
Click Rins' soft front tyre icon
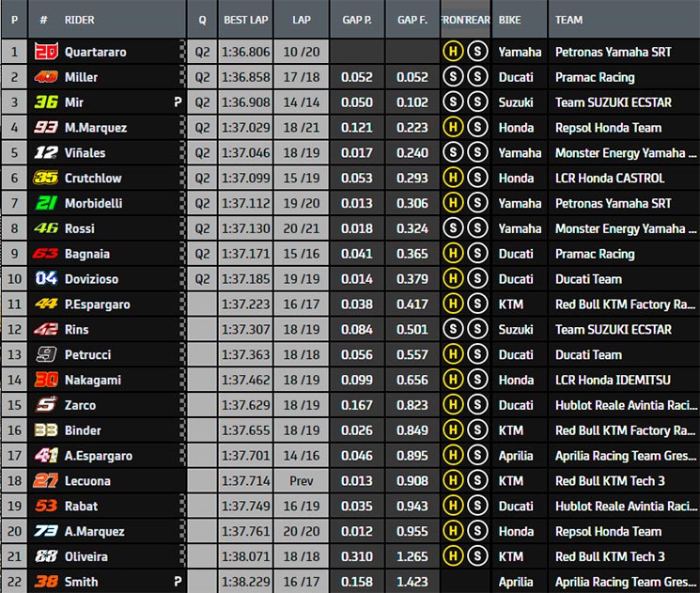(x=453, y=329)
